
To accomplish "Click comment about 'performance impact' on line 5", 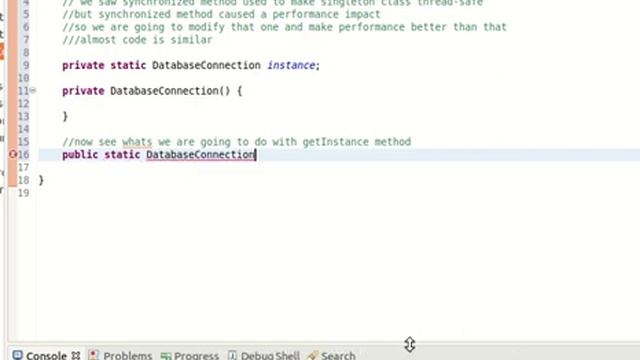I will click(221, 15).
